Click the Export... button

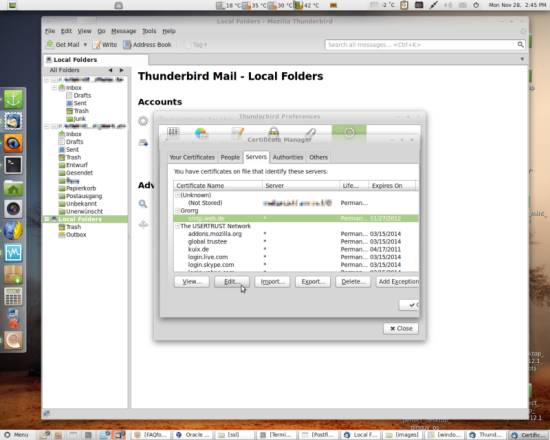(x=313, y=282)
